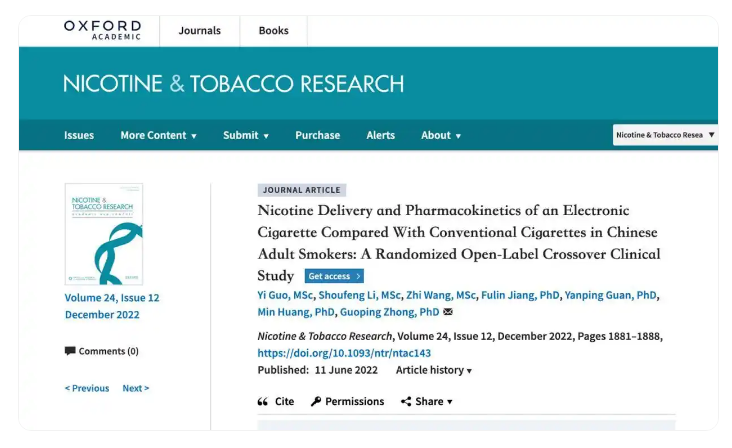Open the Purchase menu item
Screen dimensions: 732x448
pyautogui.click(x=317, y=135)
